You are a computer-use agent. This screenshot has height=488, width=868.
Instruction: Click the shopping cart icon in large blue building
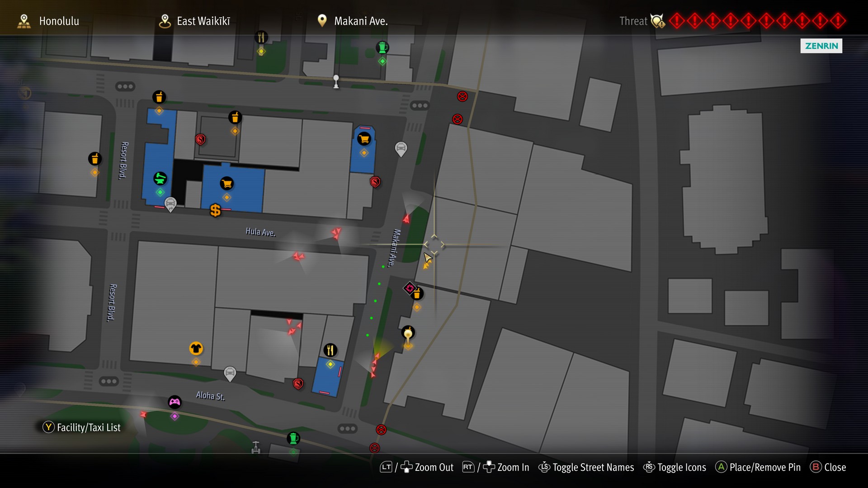(226, 183)
